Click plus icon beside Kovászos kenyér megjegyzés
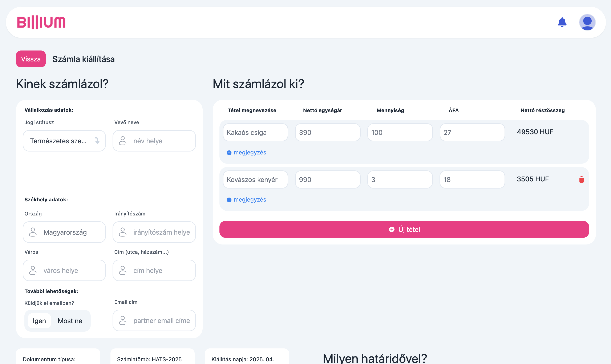Viewport: 611px width, 364px height. click(229, 200)
